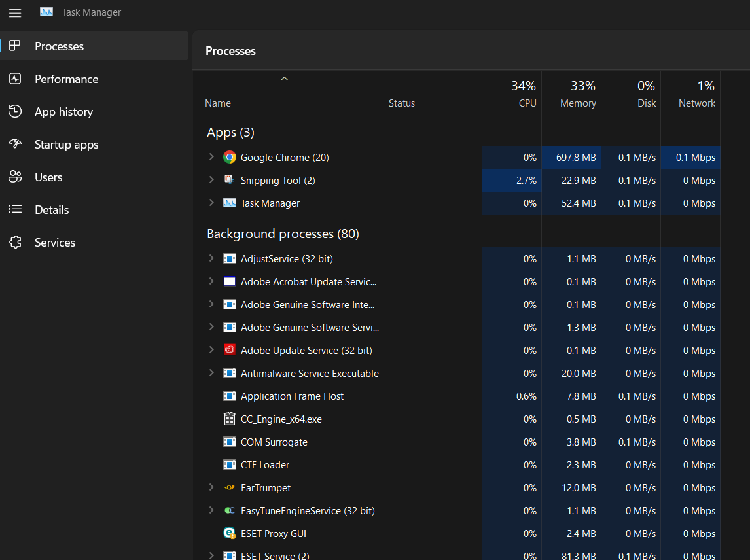Click Task Manager's 52.4 MB memory cell

571,203
